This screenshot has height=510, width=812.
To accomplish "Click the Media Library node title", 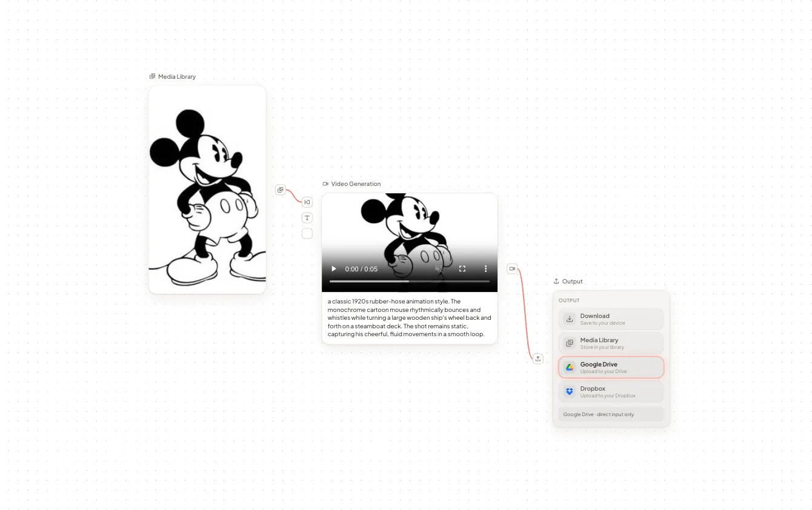I will [x=177, y=77].
